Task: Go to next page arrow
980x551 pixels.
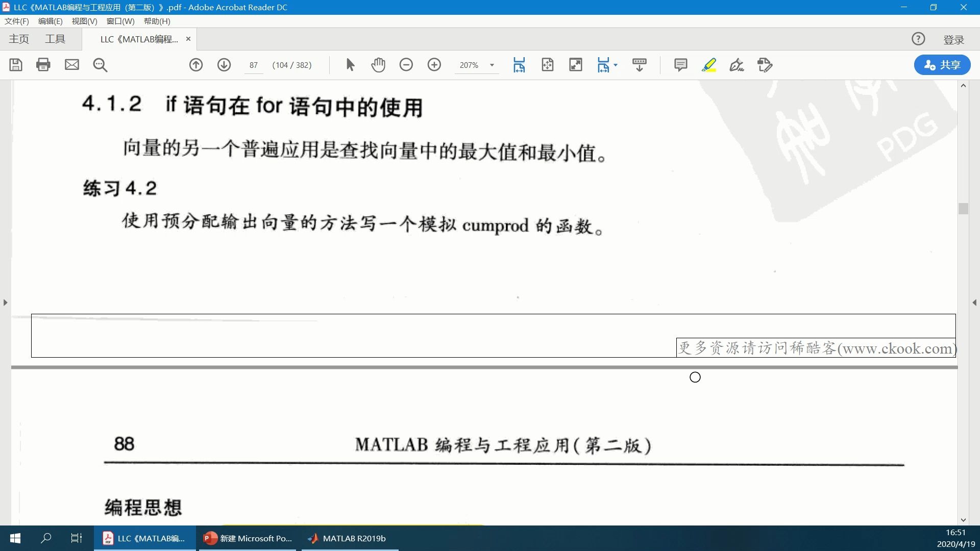Action: [x=224, y=65]
